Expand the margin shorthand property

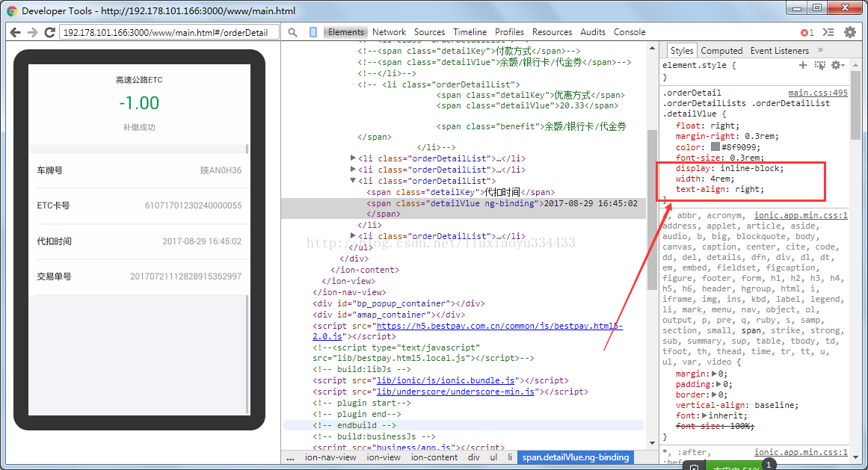[x=714, y=374]
